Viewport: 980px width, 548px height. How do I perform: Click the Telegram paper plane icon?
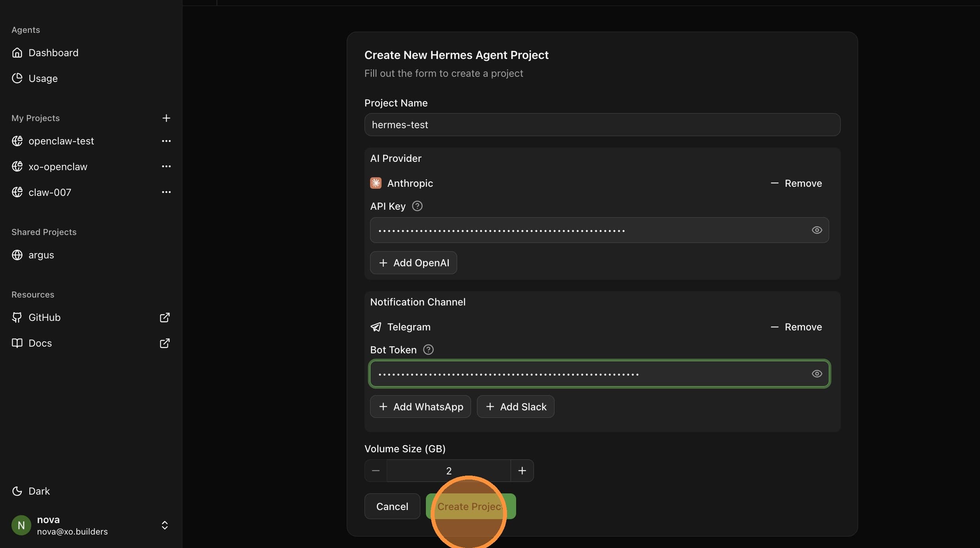(x=376, y=327)
